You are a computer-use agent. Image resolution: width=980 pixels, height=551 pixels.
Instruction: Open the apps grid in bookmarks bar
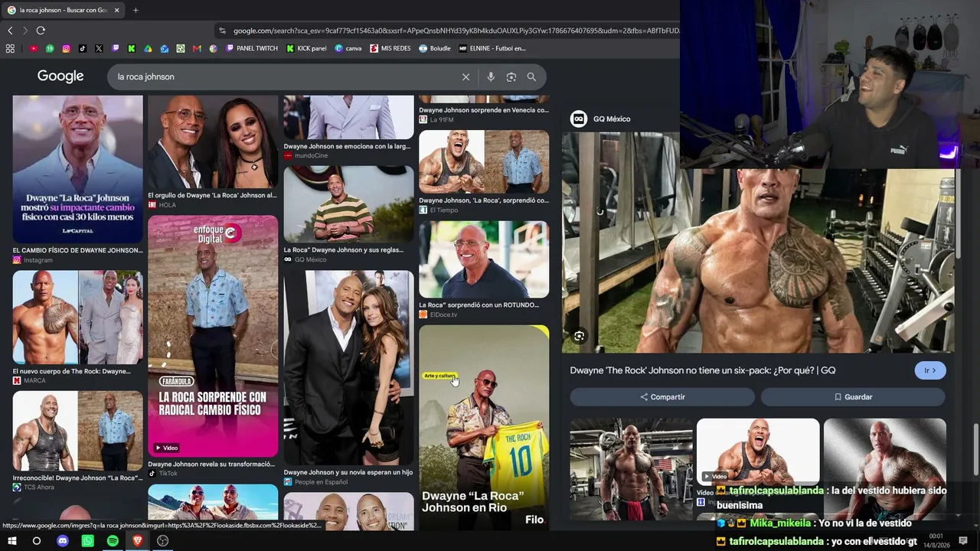(10, 48)
